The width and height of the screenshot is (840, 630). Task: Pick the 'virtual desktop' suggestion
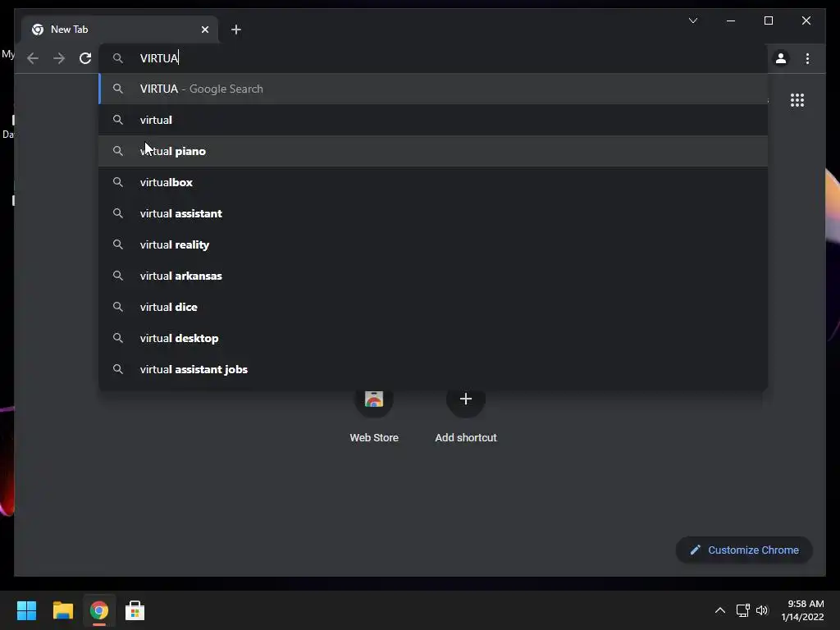(x=433, y=338)
